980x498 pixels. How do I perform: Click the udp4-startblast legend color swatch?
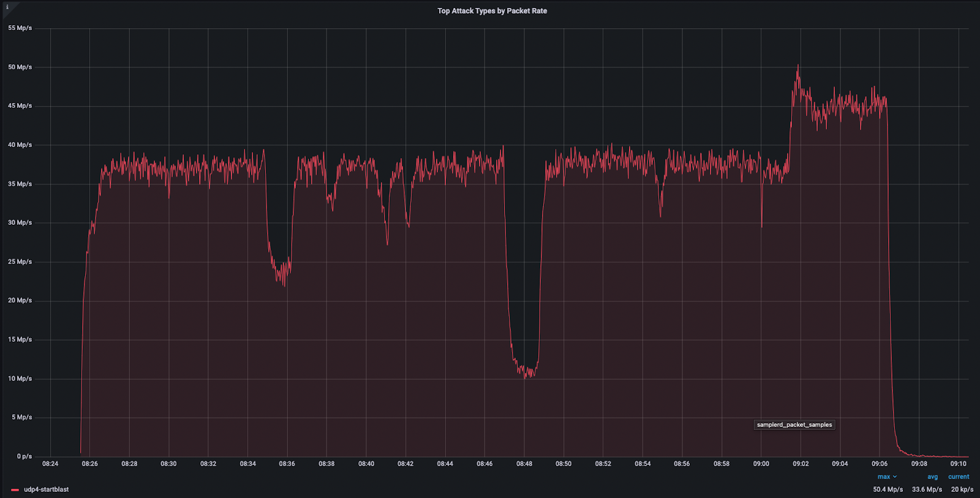[15, 490]
